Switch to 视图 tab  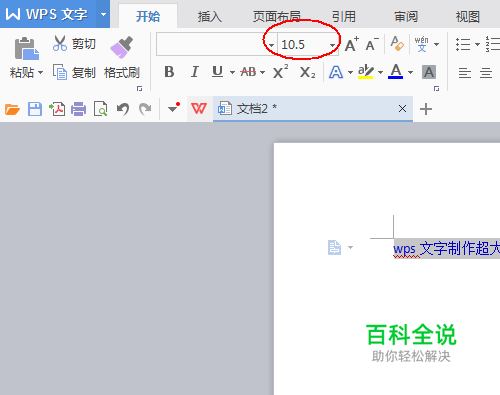coord(468,16)
